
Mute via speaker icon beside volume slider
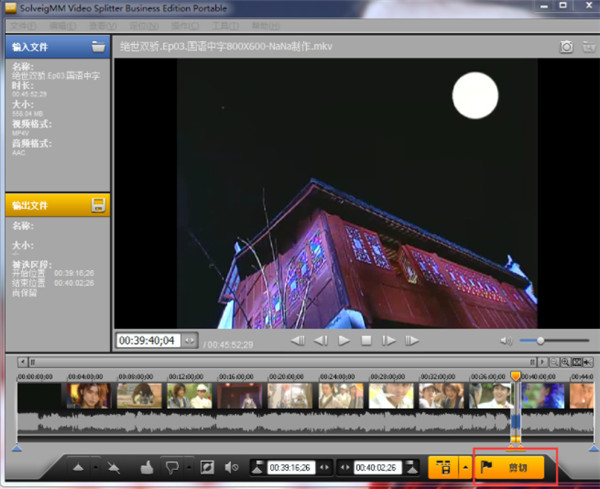pyautogui.click(x=506, y=341)
